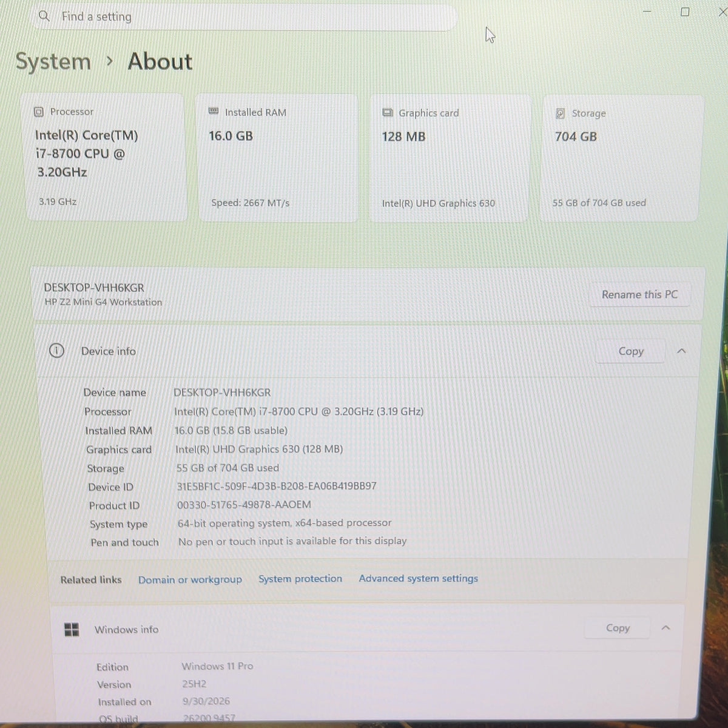Click the Installed RAM card icon
This screenshot has height=728, width=728.
[214, 112]
